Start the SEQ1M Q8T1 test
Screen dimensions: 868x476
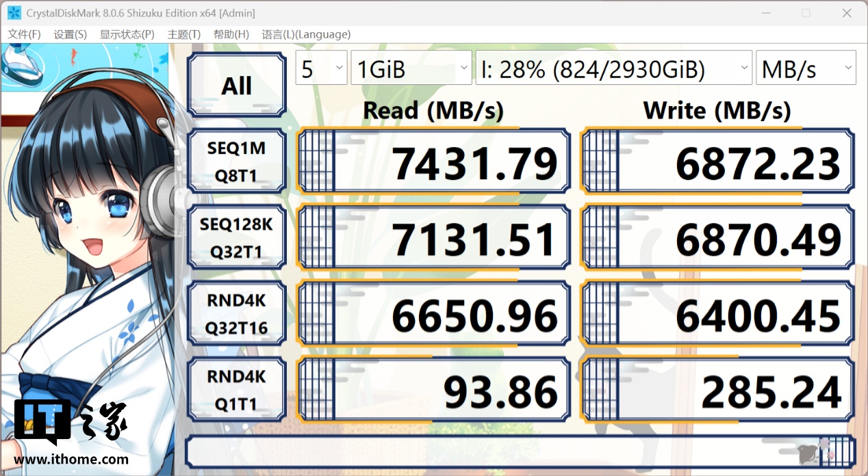(236, 162)
